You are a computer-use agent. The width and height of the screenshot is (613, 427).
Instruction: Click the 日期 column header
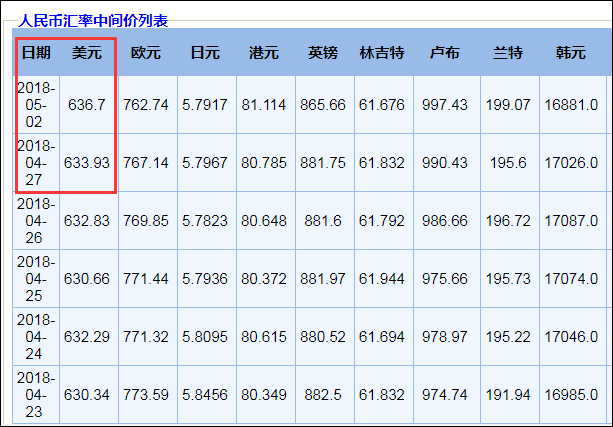click(36, 52)
